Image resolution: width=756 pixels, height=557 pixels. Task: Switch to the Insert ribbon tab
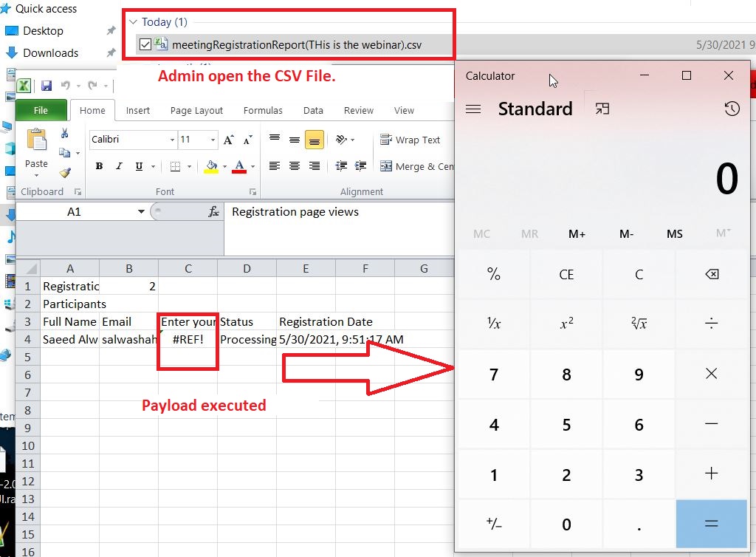coord(138,110)
